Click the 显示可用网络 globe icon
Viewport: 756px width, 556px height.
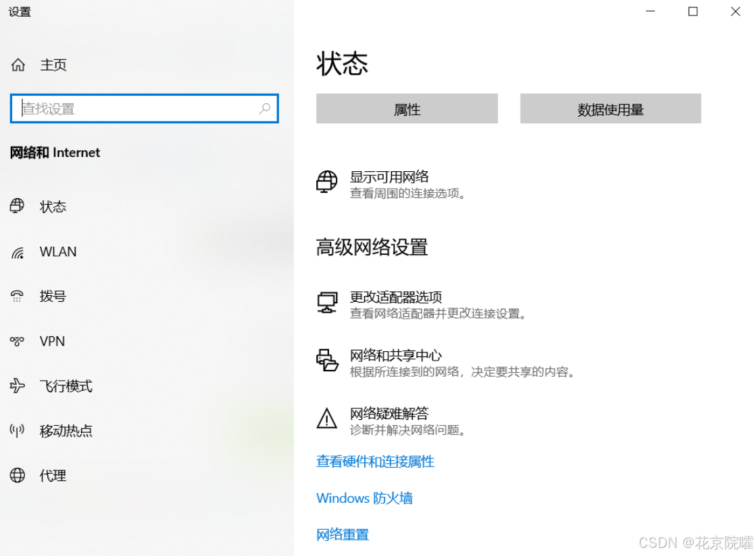(x=327, y=182)
